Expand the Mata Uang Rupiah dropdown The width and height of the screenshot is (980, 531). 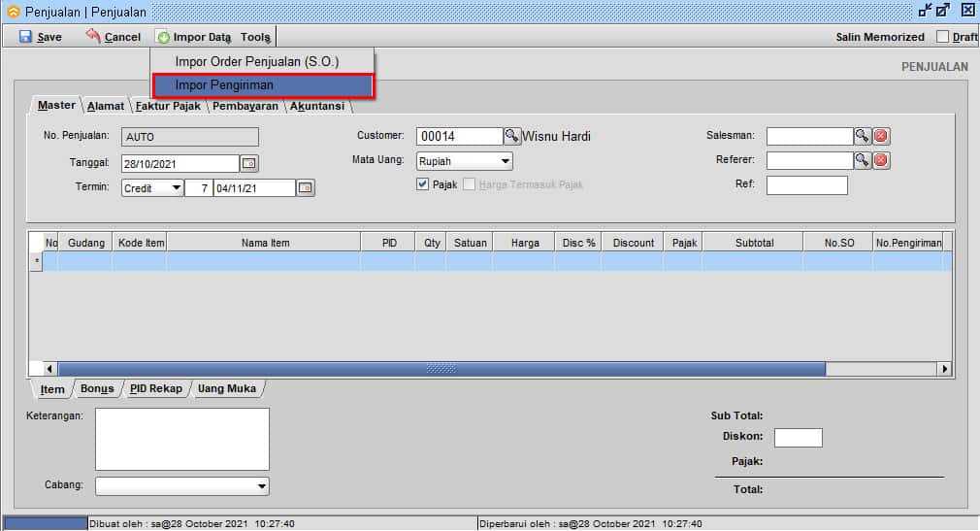(506, 161)
